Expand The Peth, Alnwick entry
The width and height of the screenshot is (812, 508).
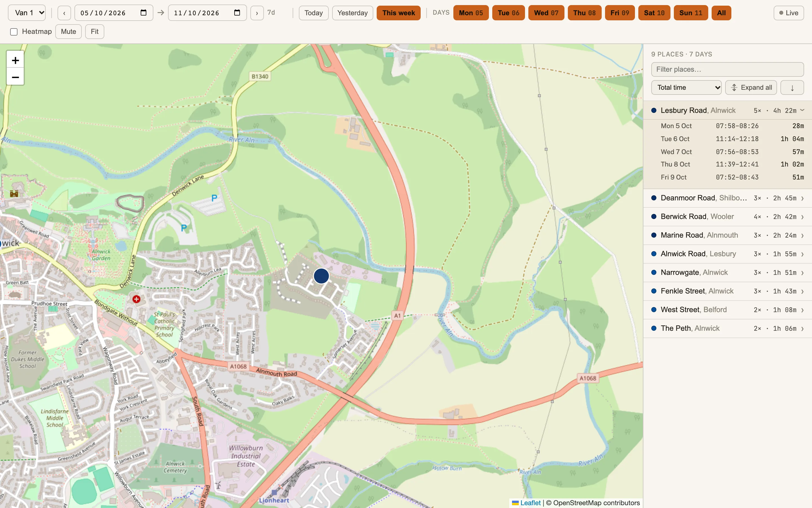pos(727,329)
